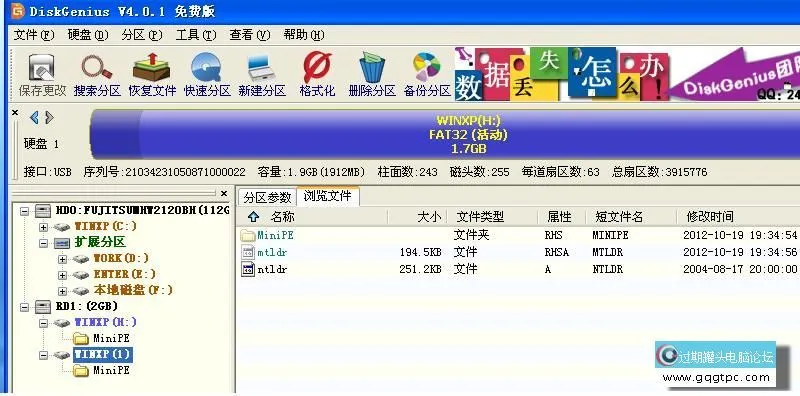This screenshot has height=396, width=800.
Task: Go to next disk arrow
Action: click(49, 118)
